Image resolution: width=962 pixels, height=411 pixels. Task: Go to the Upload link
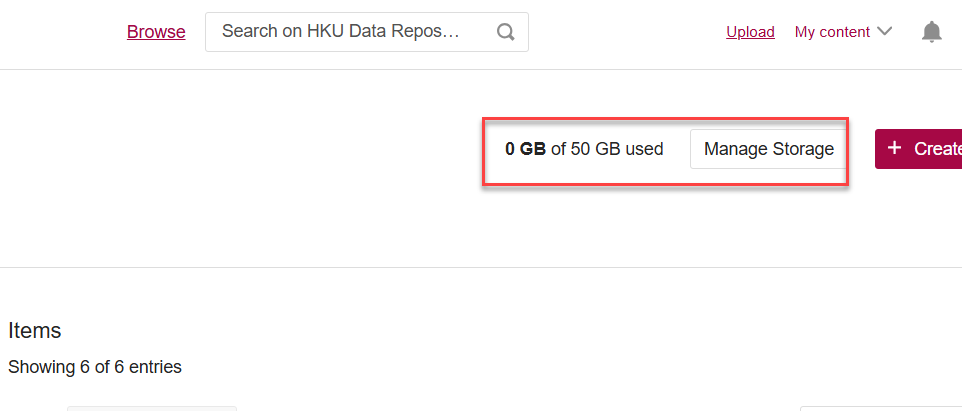(x=750, y=32)
